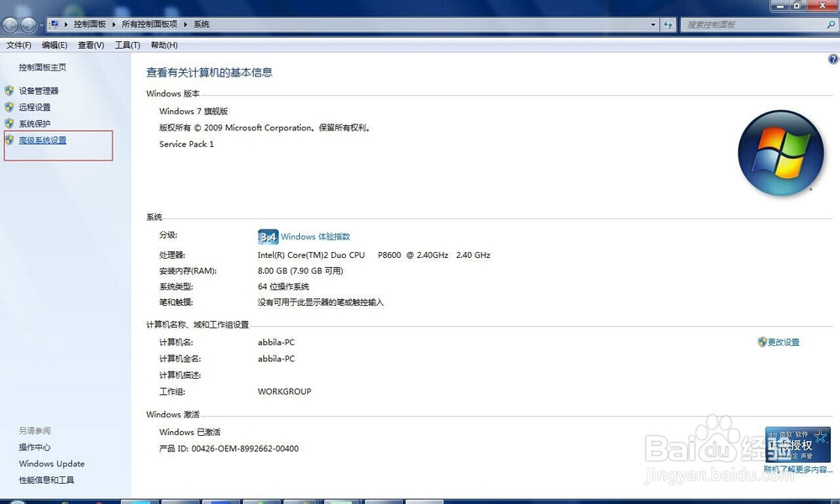Image resolution: width=840 pixels, height=504 pixels.
Task: Click abbila-PC next to 计算机全名
Action: point(276,359)
